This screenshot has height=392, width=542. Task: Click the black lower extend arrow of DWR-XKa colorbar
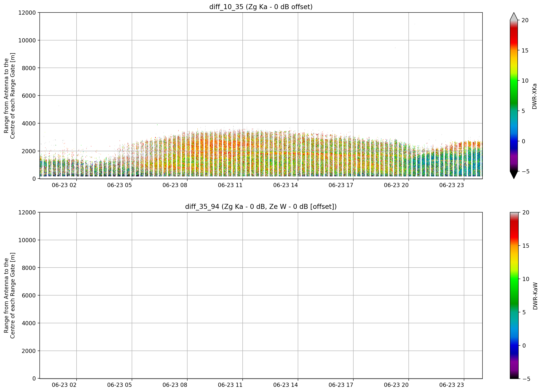(x=514, y=175)
